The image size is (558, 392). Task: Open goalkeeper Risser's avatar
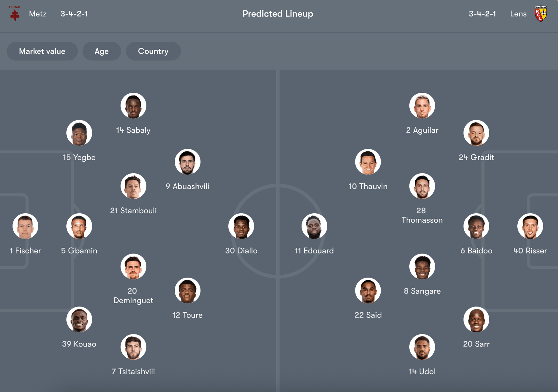click(530, 226)
